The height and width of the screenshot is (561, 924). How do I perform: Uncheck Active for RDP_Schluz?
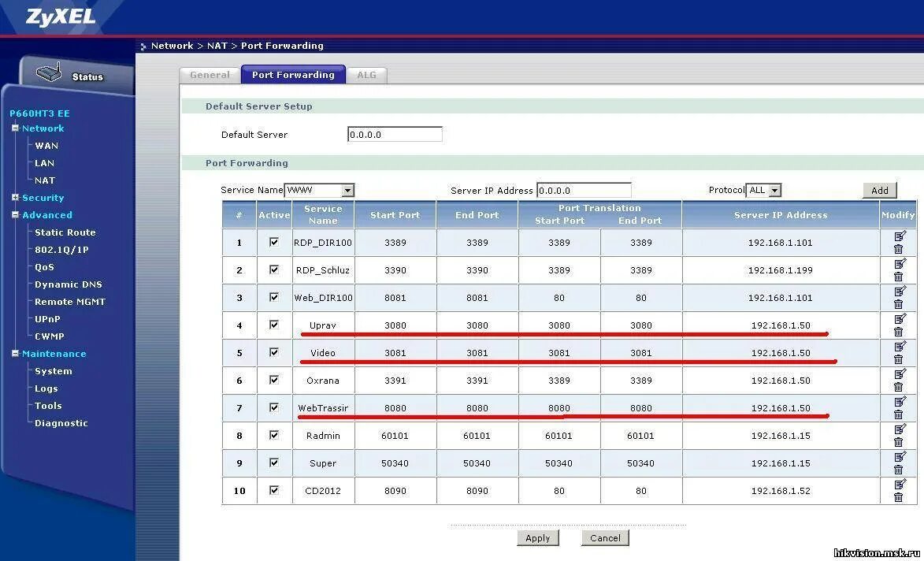(x=274, y=269)
